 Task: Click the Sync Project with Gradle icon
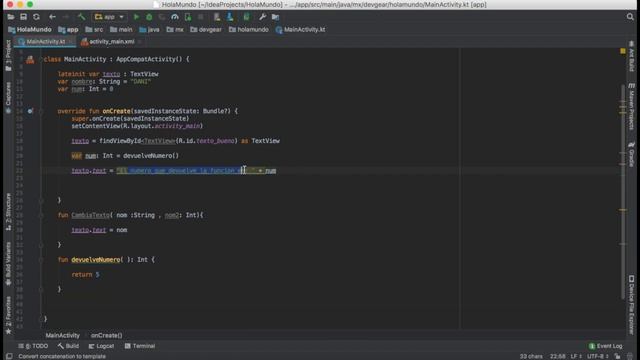pyautogui.click(x=246, y=17)
